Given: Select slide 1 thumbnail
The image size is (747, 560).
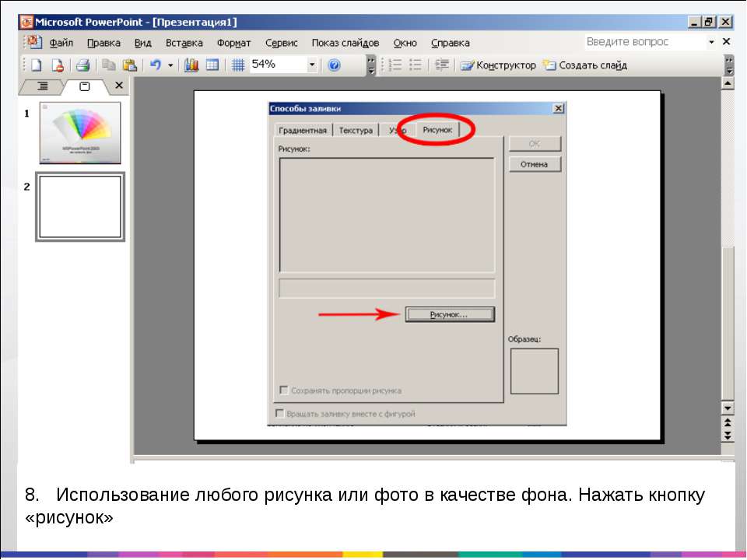Looking at the screenshot, I should click(80, 132).
